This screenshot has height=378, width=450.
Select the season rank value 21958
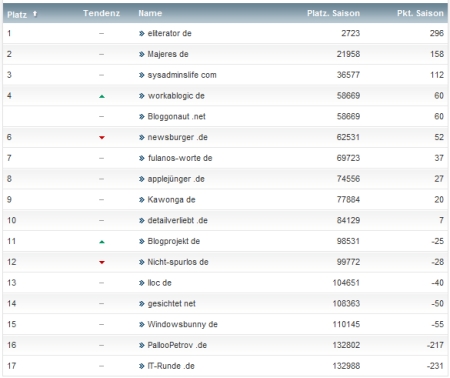[348, 54]
